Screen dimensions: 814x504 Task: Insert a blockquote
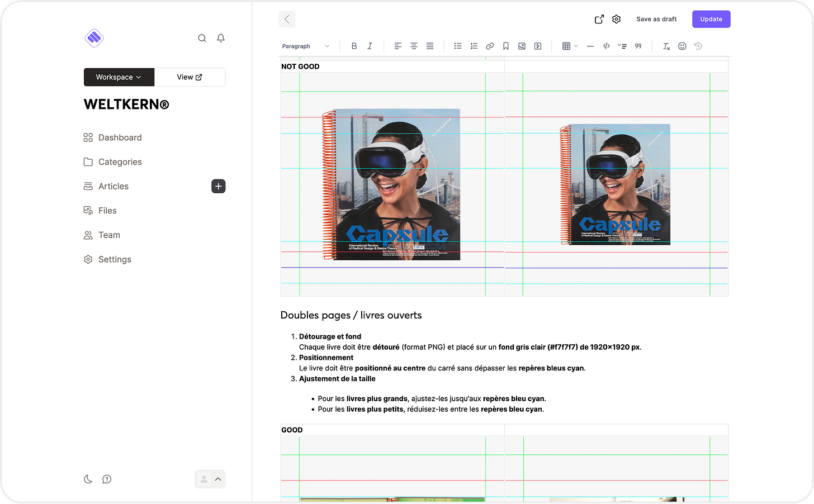[x=638, y=46]
